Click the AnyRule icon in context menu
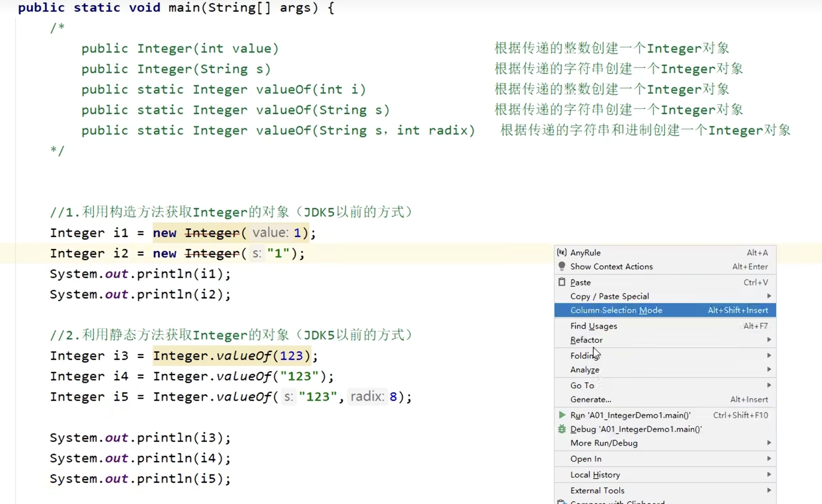The image size is (822, 504). (x=562, y=252)
